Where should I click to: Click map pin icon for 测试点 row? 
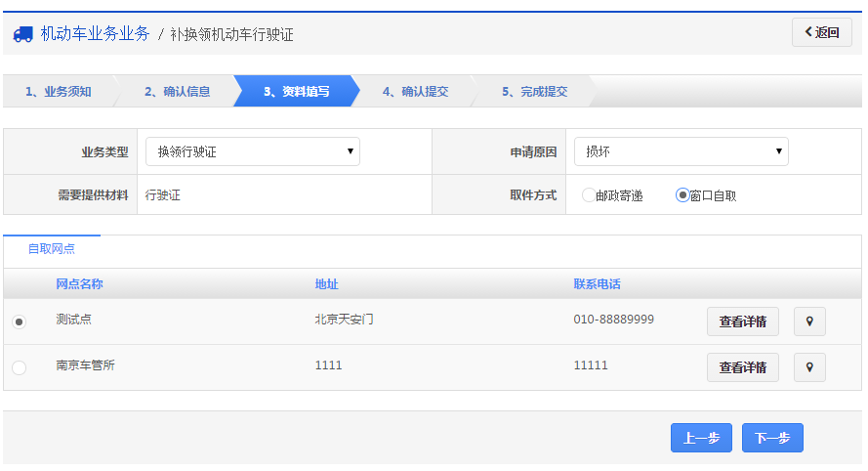click(809, 321)
